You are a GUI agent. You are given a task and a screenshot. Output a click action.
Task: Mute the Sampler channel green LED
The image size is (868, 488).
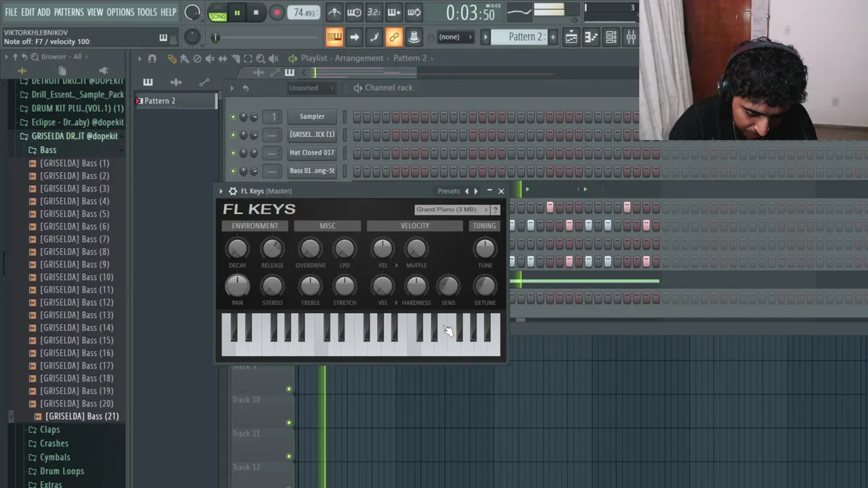[233, 117]
